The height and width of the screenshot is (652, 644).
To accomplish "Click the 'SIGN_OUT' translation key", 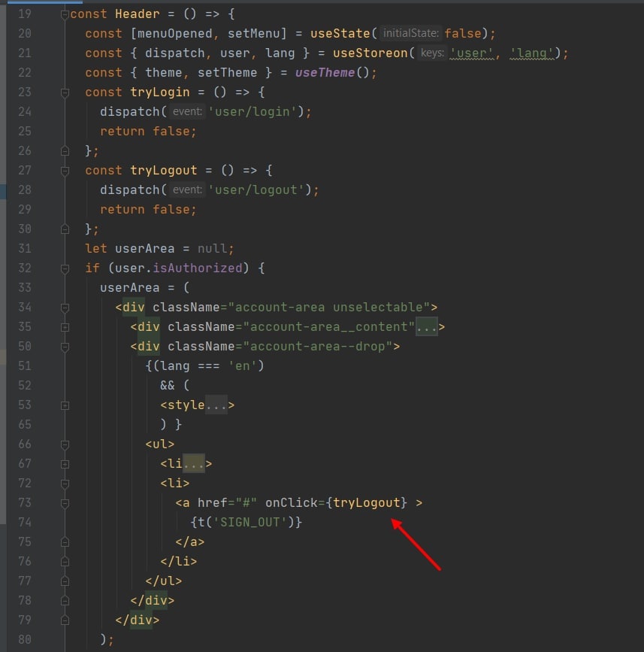I will (249, 522).
